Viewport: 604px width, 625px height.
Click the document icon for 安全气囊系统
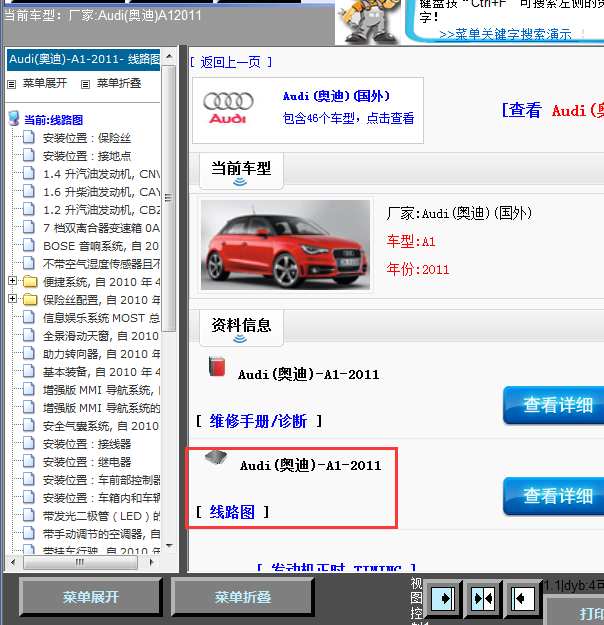pos(29,425)
